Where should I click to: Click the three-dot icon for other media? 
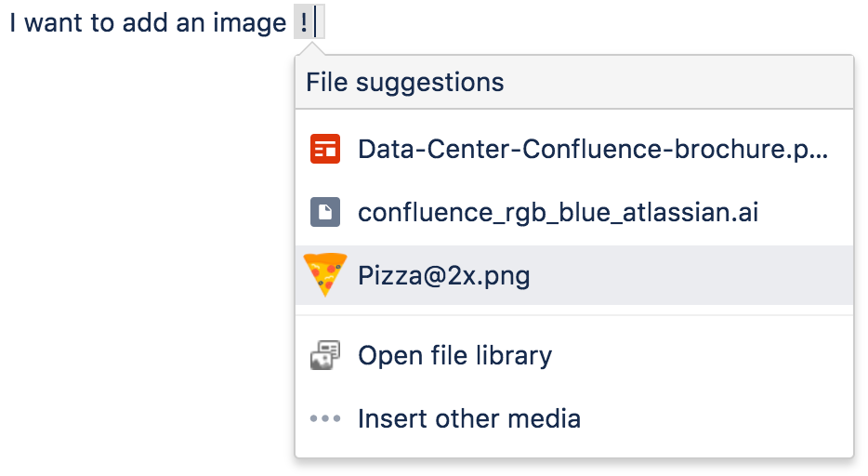click(325, 418)
